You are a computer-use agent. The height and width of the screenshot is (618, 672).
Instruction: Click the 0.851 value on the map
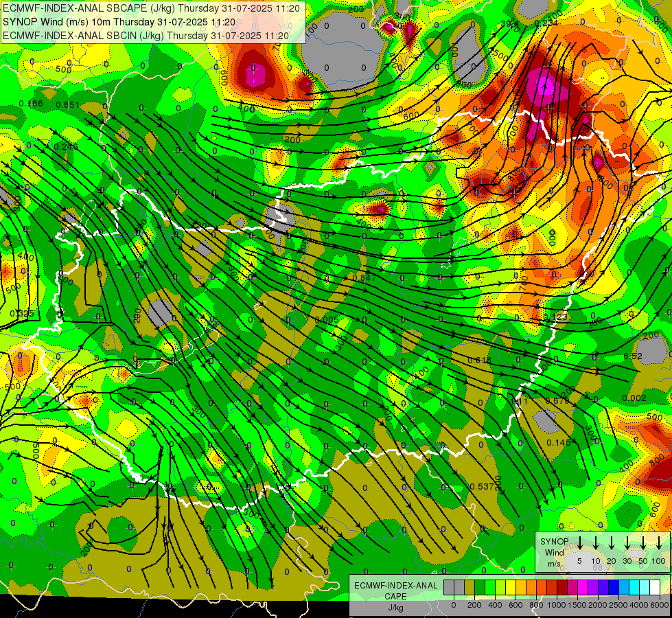(68, 104)
